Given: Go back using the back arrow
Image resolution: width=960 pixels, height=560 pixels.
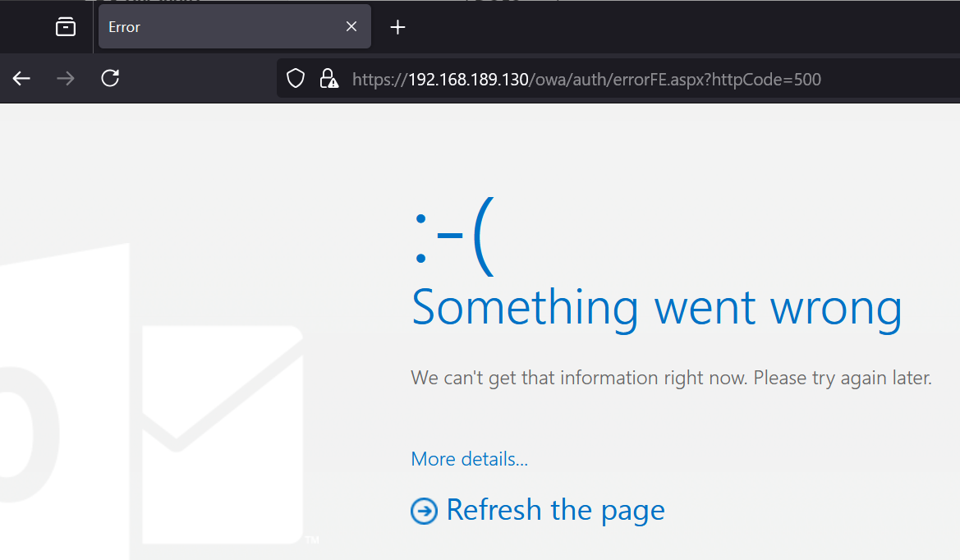Looking at the screenshot, I should [x=21, y=79].
